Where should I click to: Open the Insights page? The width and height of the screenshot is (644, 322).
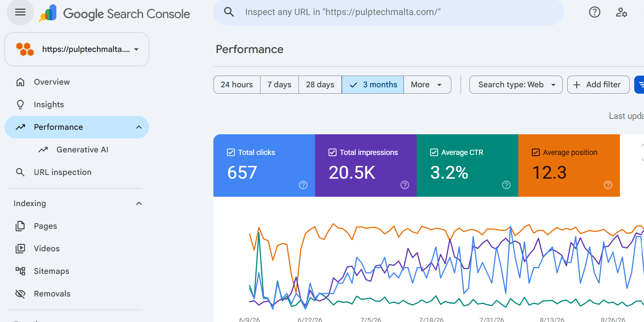point(77,105)
